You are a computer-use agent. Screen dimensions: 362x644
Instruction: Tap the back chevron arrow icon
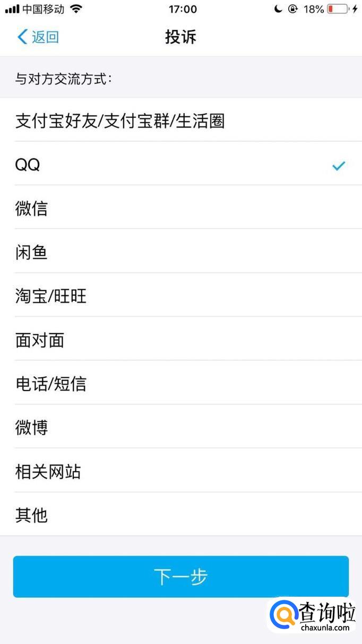point(22,37)
